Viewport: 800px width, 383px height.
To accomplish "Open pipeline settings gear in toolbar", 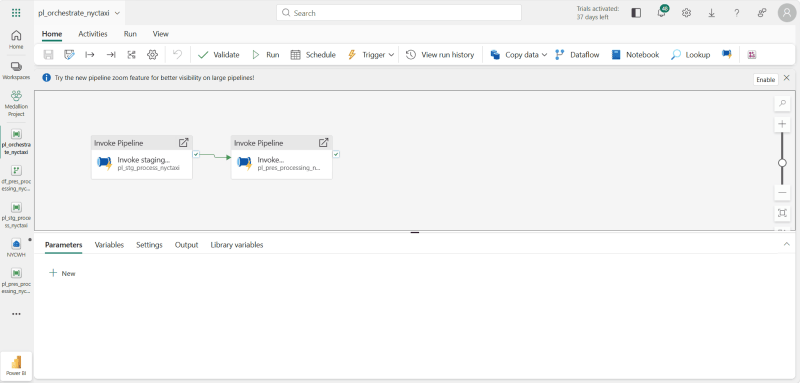I will tap(152, 55).
